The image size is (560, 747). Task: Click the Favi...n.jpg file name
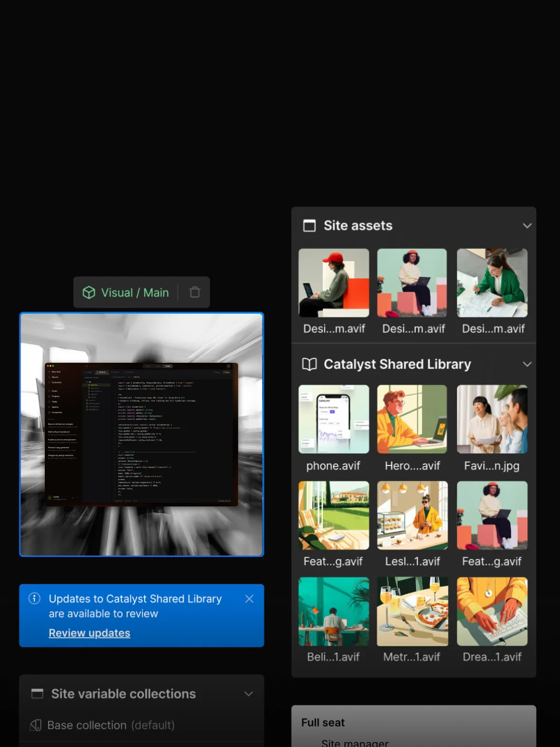pyautogui.click(x=492, y=466)
